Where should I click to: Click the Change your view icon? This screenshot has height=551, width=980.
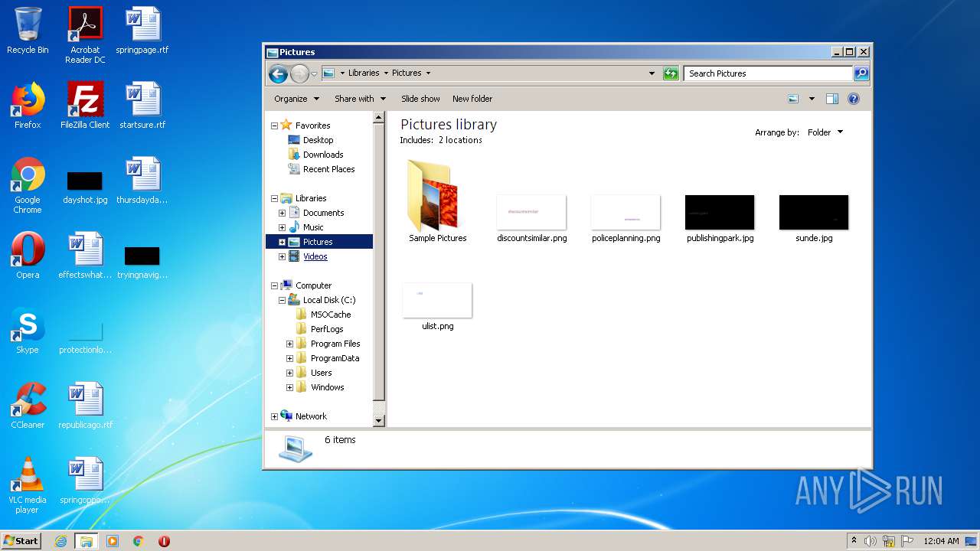click(793, 99)
